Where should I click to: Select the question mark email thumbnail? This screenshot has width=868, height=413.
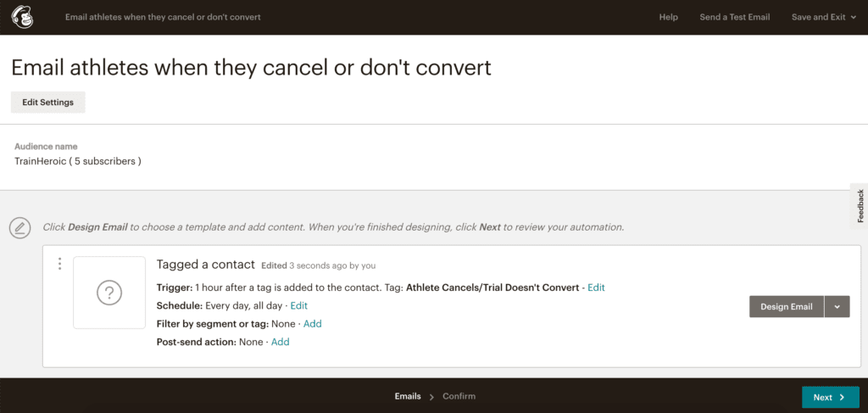[x=109, y=293]
